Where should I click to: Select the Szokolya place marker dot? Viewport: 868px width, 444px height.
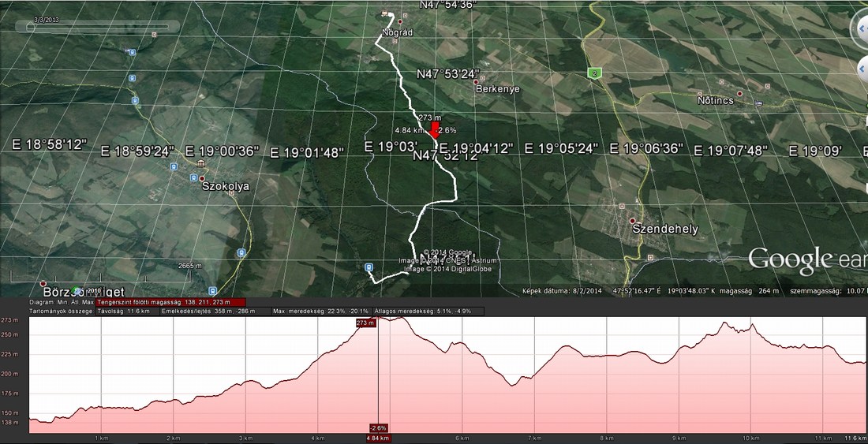[x=202, y=178]
